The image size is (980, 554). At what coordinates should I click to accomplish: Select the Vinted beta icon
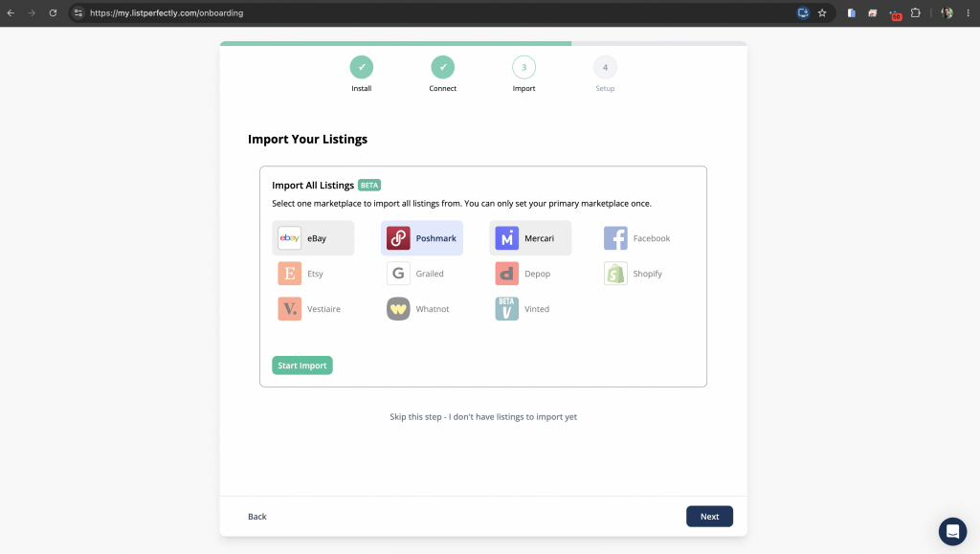tap(507, 308)
